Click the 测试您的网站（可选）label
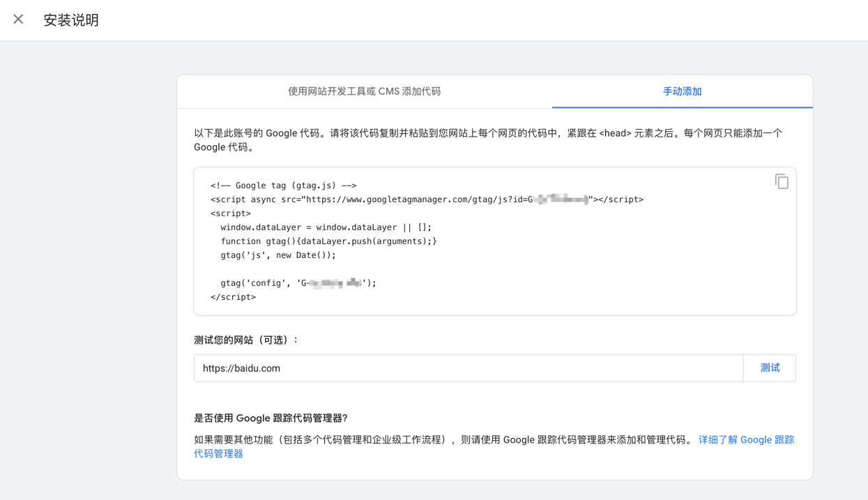Screen dimensions: 868x500 pyautogui.click(x=247, y=340)
